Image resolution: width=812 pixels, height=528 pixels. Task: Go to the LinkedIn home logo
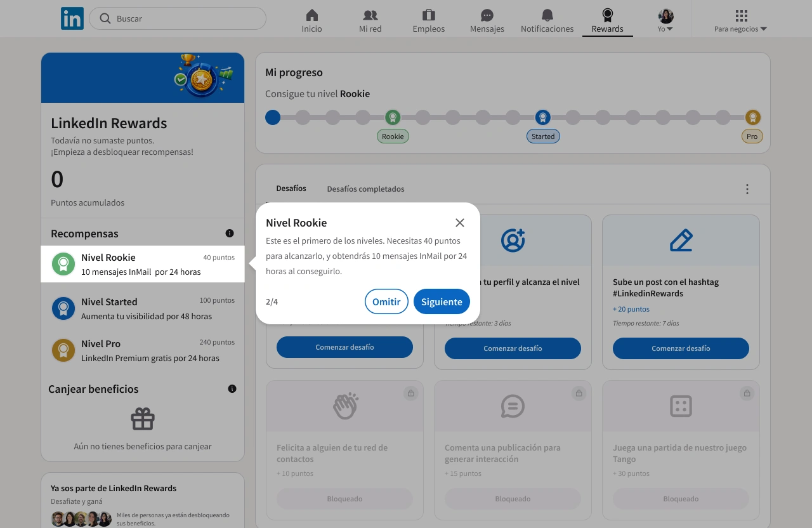click(x=72, y=18)
